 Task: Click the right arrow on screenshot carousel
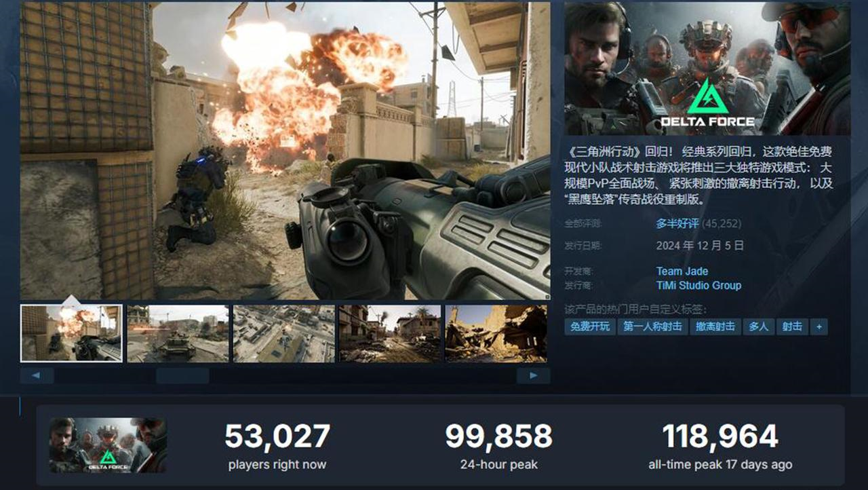(x=534, y=375)
